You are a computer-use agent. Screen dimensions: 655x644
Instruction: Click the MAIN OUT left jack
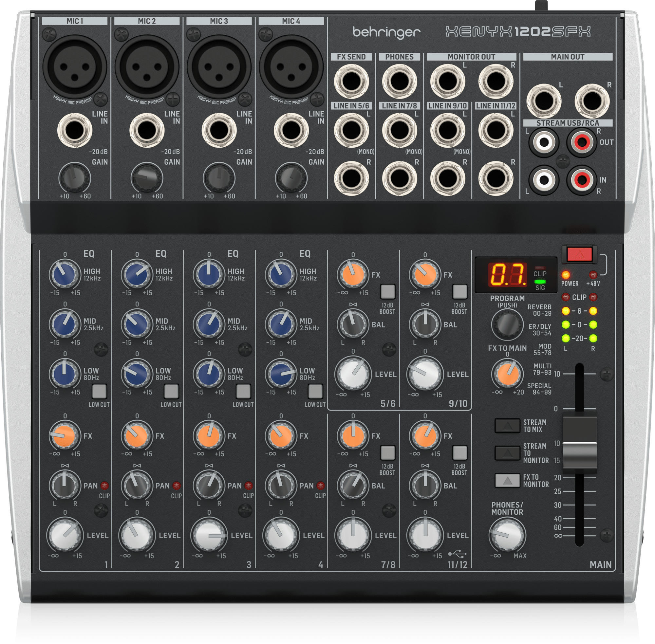(544, 101)
